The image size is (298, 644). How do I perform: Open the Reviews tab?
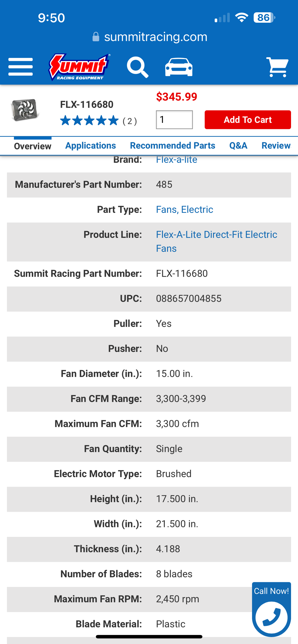point(276,146)
